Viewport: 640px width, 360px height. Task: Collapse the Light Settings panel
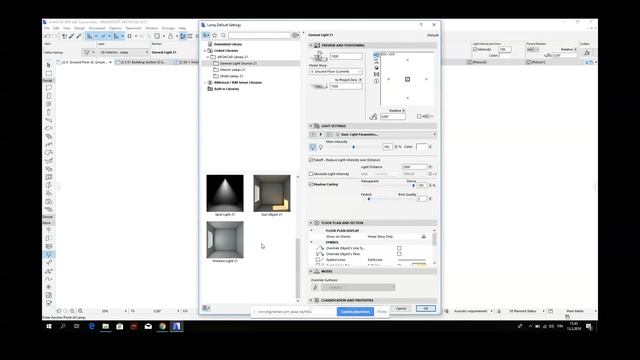(x=311, y=126)
